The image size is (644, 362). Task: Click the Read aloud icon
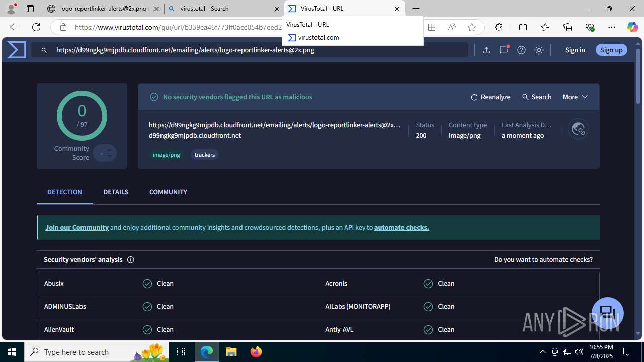click(452, 27)
